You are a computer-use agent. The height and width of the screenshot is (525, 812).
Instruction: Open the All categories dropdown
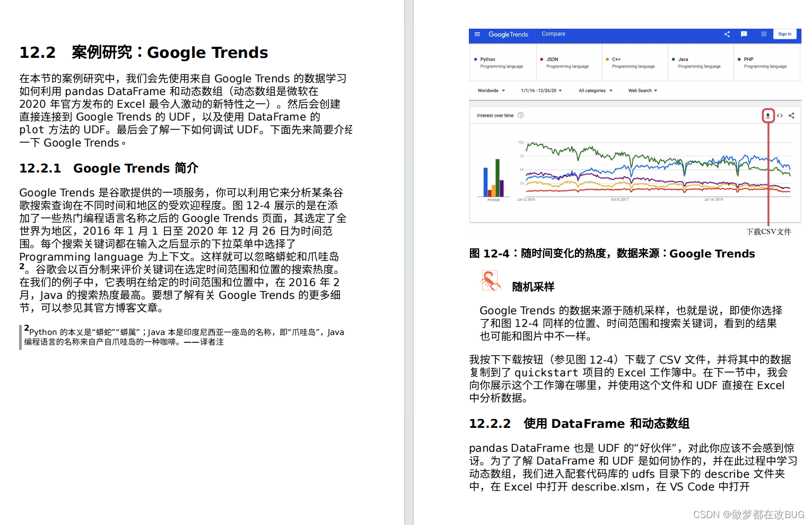click(596, 91)
